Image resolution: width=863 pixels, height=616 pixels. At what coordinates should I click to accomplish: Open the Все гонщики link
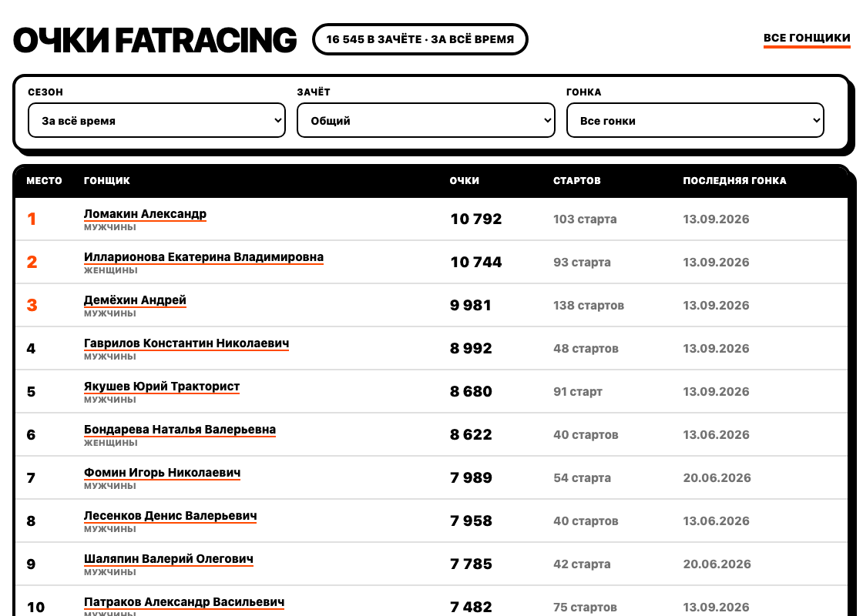806,38
